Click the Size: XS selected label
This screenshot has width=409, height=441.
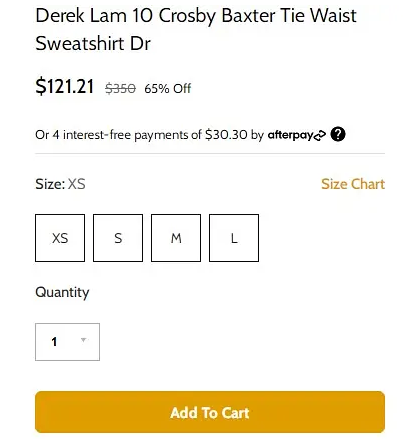pos(60,184)
